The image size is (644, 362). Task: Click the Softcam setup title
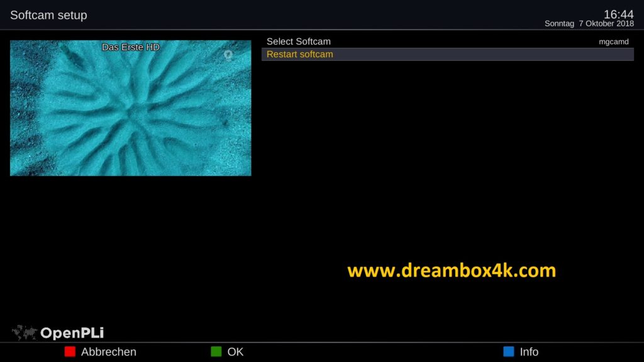pos(48,15)
